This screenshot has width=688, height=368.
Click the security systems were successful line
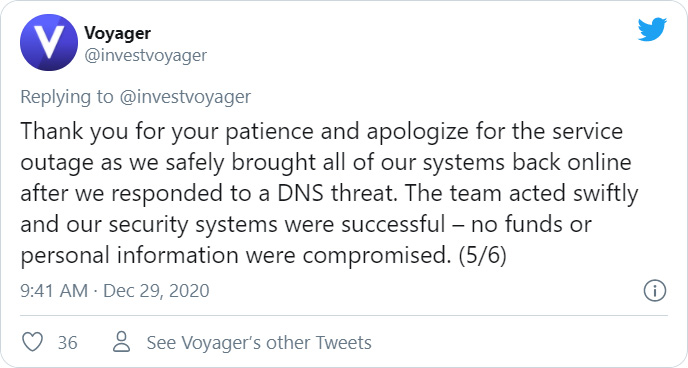click(306, 225)
